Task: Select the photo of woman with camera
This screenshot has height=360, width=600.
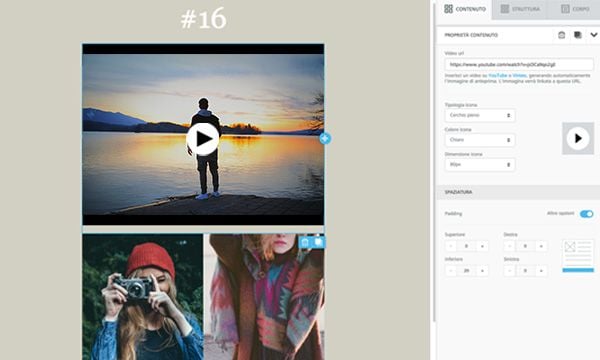Action: 143,297
